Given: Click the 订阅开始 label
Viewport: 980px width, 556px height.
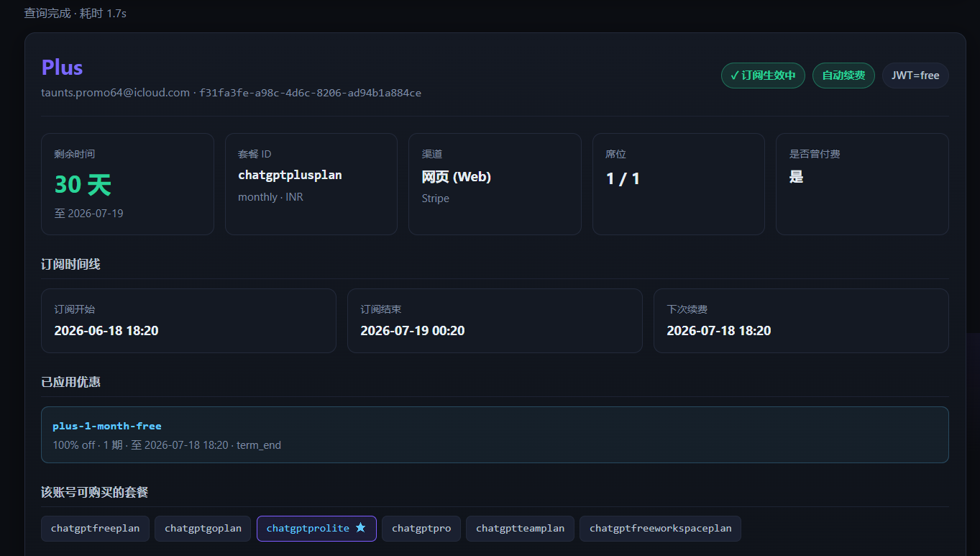Looking at the screenshot, I should [x=74, y=309].
